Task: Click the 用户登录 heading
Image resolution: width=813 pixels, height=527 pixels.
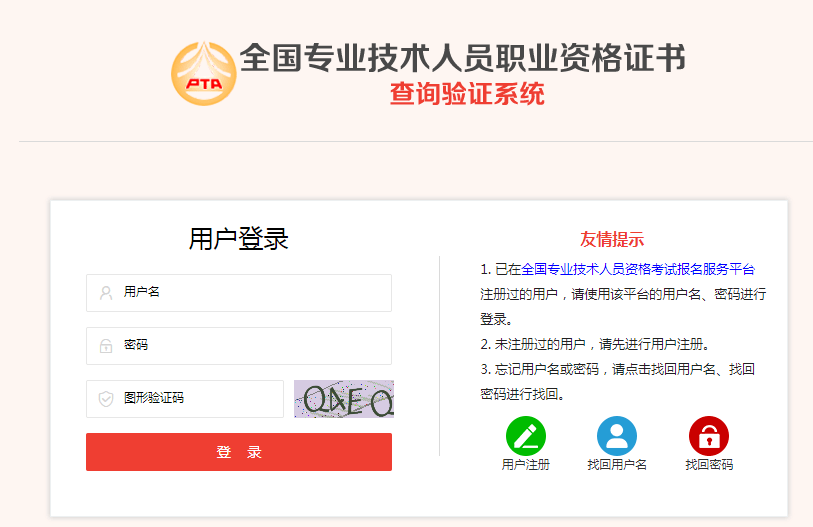Action: point(239,239)
